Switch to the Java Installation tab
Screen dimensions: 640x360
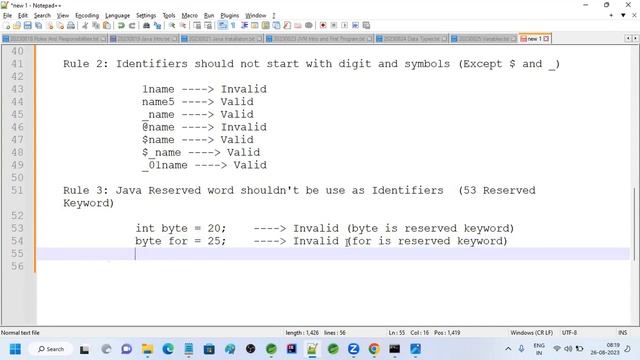point(222,39)
